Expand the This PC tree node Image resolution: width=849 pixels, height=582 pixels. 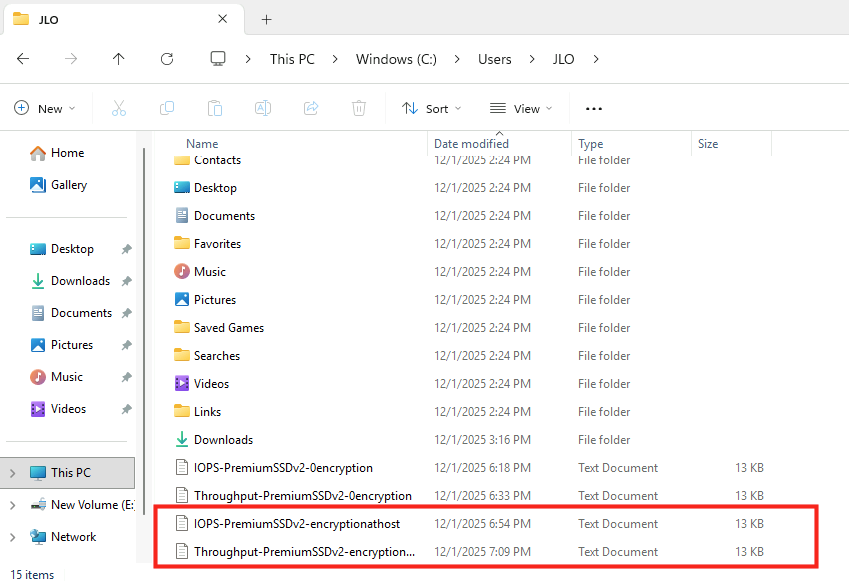(x=12, y=473)
